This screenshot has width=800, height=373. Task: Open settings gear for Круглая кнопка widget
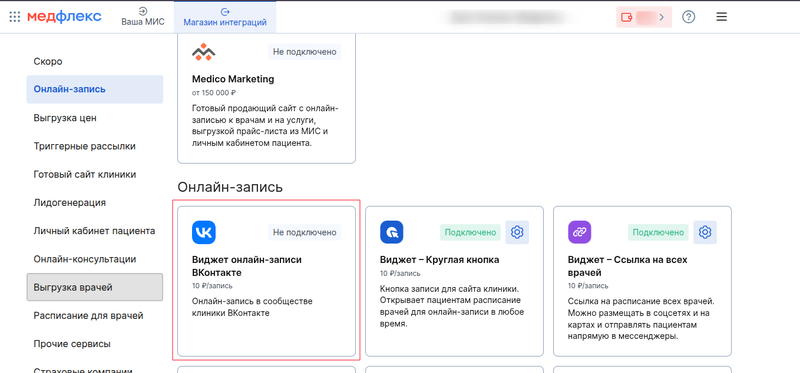(x=517, y=232)
